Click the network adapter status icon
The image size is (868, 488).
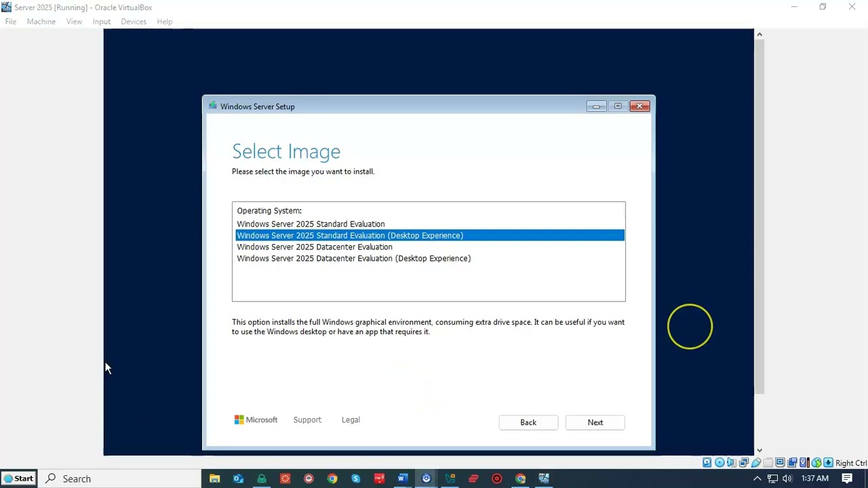[744, 462]
